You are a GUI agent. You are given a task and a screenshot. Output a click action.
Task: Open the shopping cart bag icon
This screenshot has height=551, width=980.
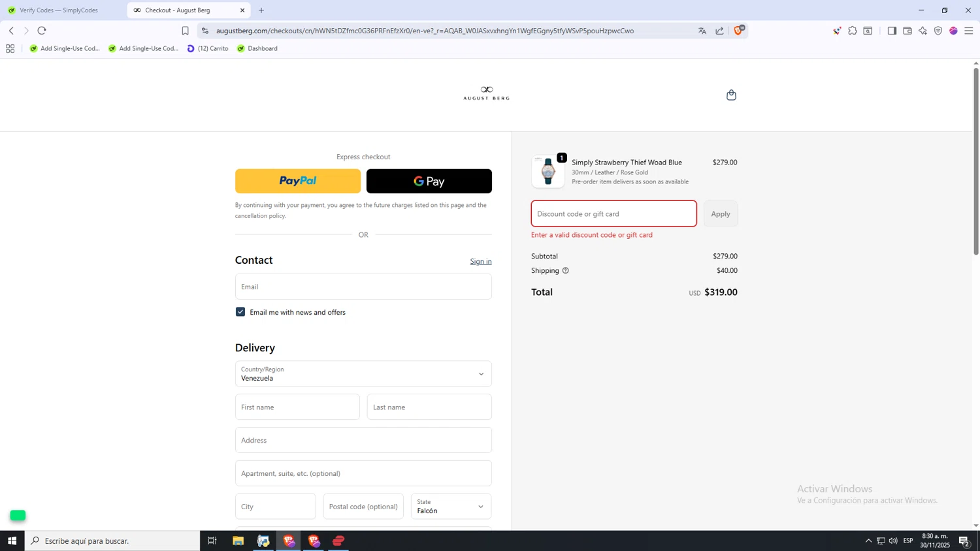[731, 95]
